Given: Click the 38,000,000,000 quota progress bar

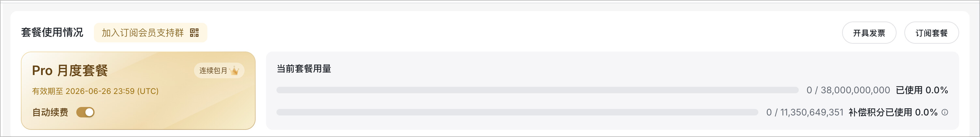Looking at the screenshot, I should pos(537,90).
